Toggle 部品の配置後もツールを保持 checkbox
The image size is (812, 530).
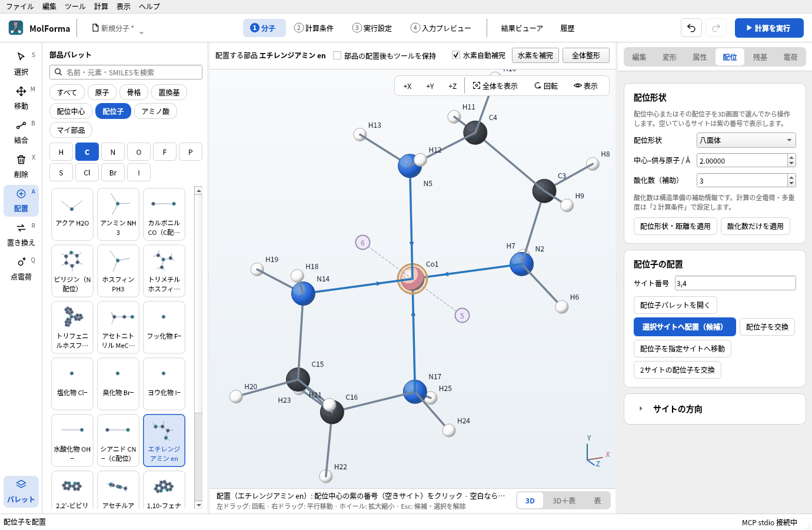(x=337, y=55)
